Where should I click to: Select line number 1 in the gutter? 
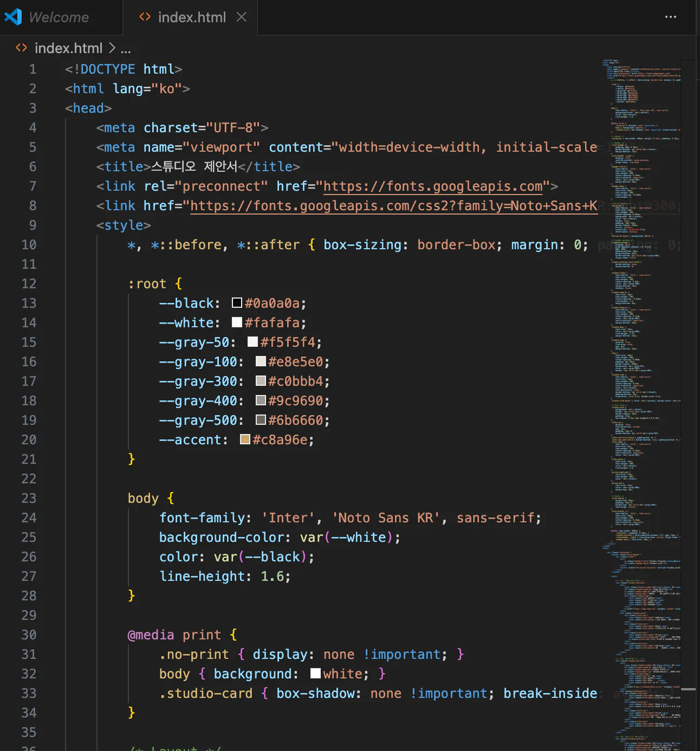pyautogui.click(x=33, y=69)
